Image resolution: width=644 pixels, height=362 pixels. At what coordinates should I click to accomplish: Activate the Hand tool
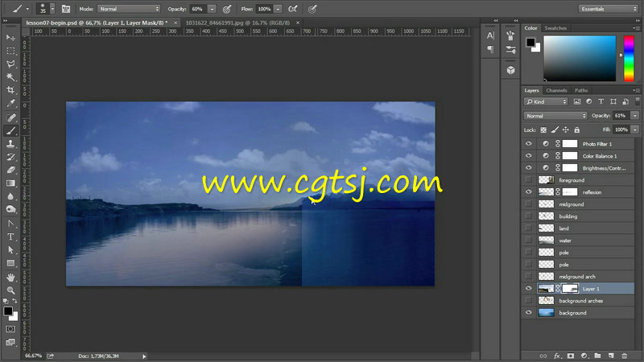11,276
